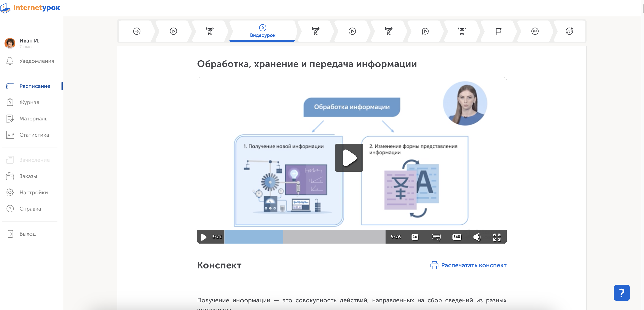
Task: Click the flag step icon in lesson navigation
Action: point(498,31)
